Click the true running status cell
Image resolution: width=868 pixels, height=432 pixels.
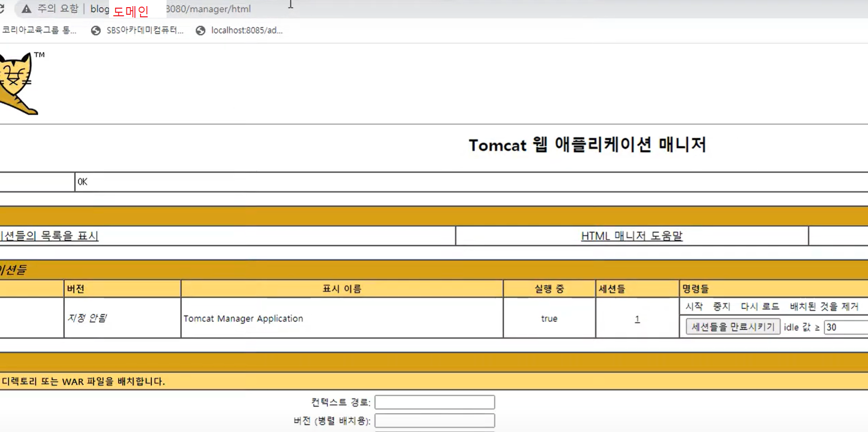[x=549, y=318]
